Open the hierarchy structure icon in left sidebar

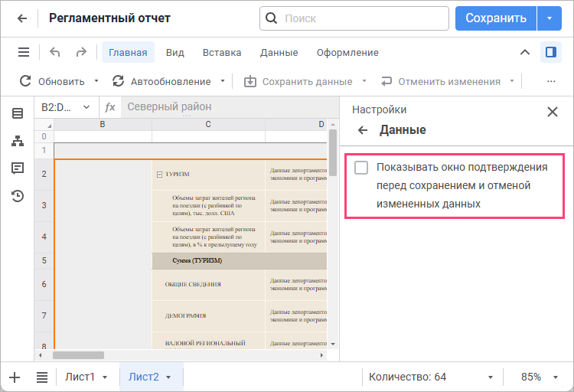[17, 141]
